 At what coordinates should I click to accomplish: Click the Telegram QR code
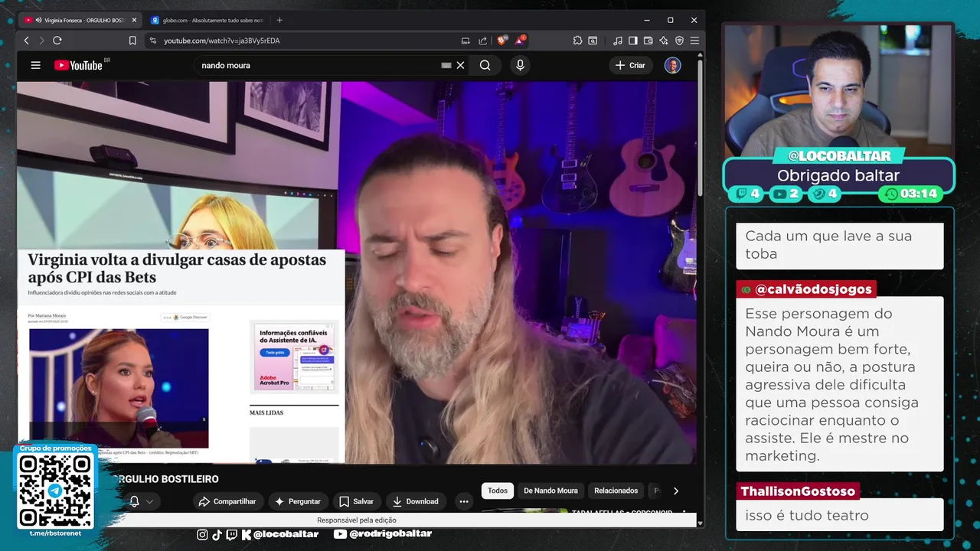[55, 491]
